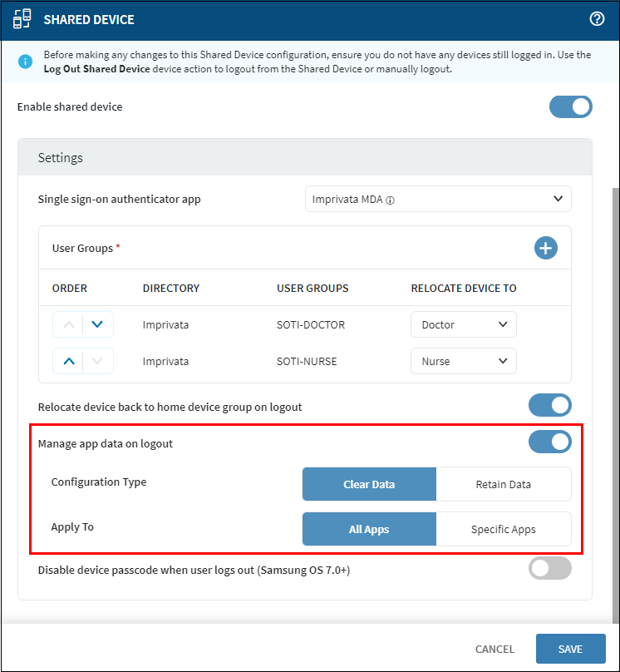Image resolution: width=620 pixels, height=672 pixels.
Task: Turn off Relocate device back to home device group
Action: [x=549, y=405]
